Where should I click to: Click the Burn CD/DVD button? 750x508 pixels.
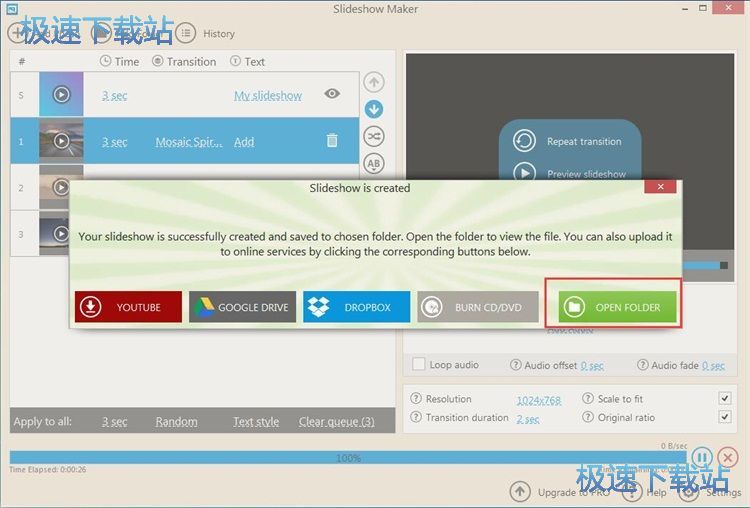tap(478, 307)
